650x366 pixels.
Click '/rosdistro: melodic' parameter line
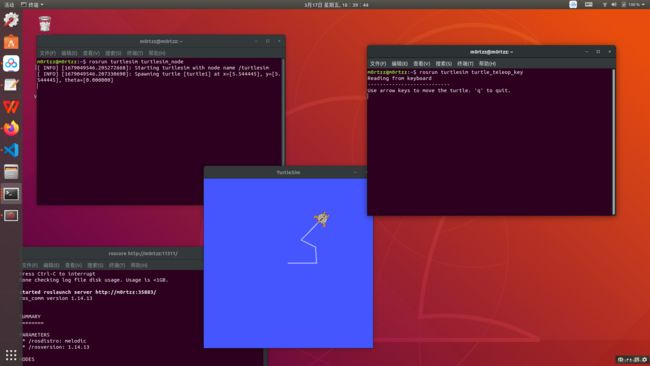coord(54,341)
